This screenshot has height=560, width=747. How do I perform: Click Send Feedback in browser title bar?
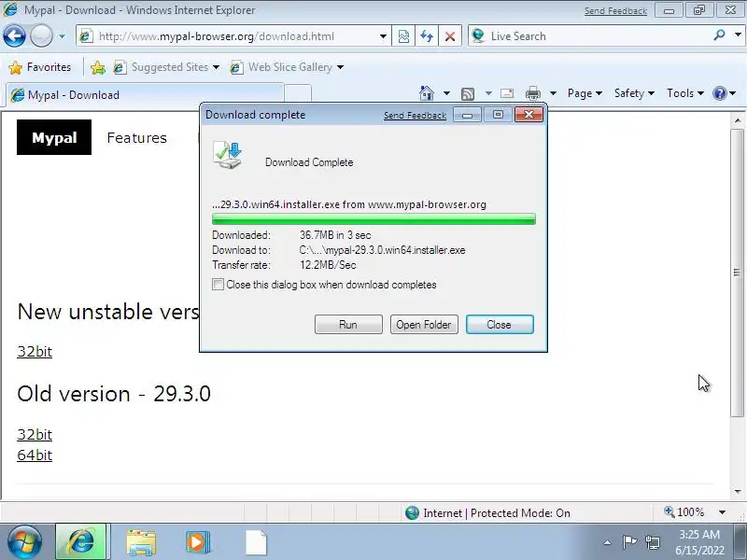(615, 11)
